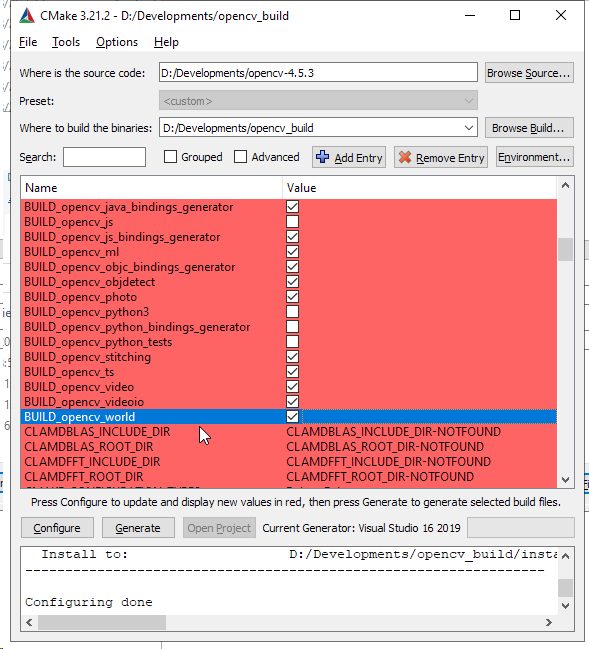Select the CLAMDBLAS_INCLUDE_DIR entry
Screen dimensions: 589x649
point(97,432)
